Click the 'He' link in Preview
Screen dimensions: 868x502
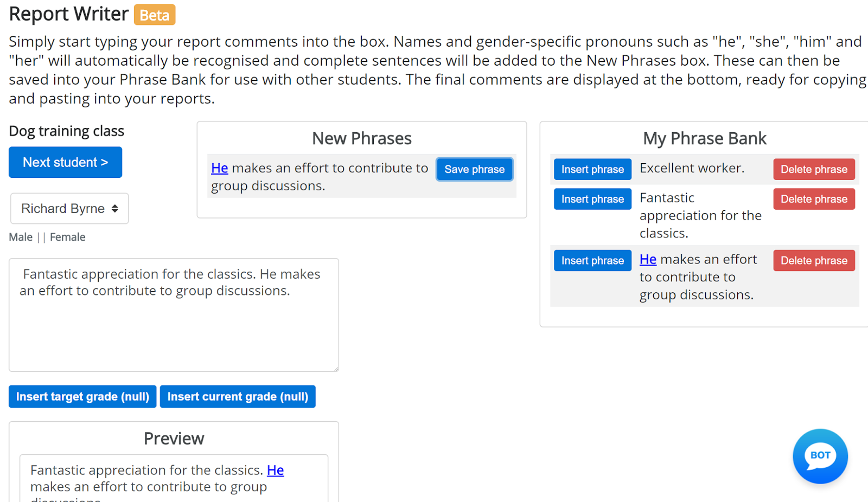tap(275, 471)
